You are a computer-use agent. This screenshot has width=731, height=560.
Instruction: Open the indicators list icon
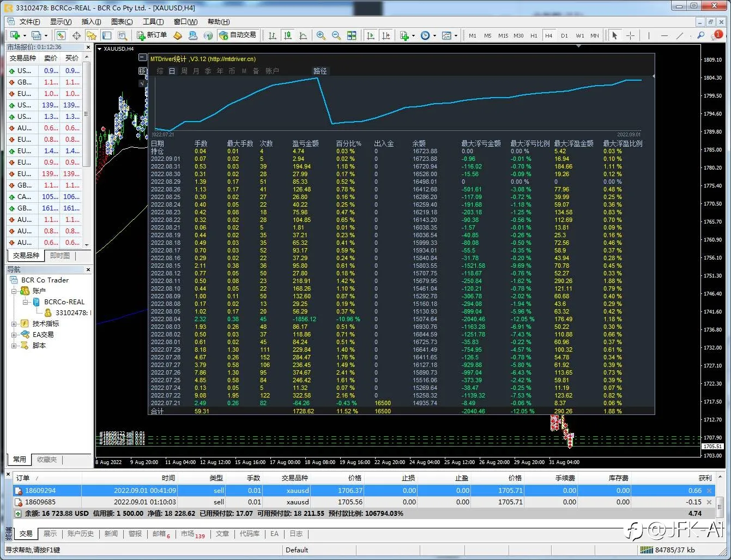(x=404, y=35)
